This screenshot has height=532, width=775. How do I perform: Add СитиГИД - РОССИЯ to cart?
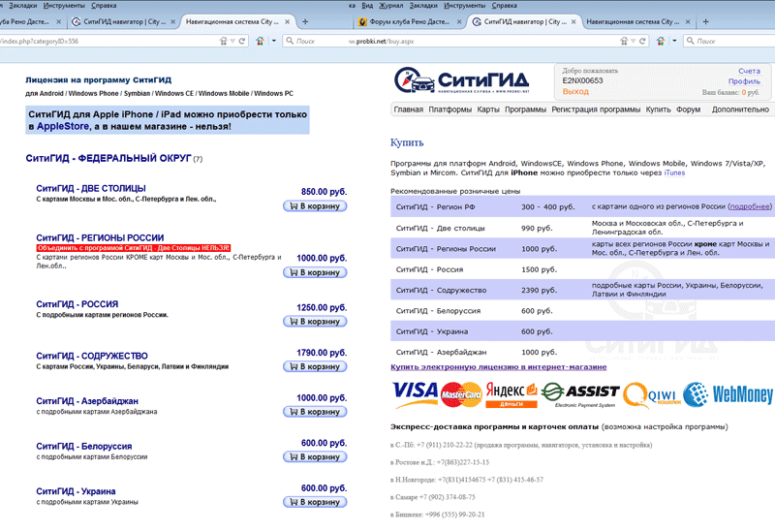[315, 322]
